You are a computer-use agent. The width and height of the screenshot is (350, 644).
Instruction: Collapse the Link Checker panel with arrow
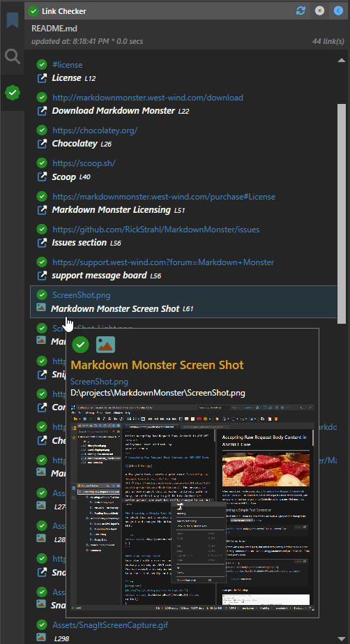(x=338, y=10)
